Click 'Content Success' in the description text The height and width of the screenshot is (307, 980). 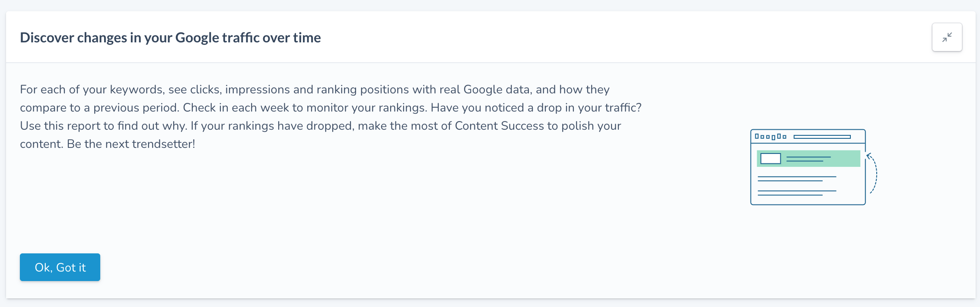(x=500, y=126)
